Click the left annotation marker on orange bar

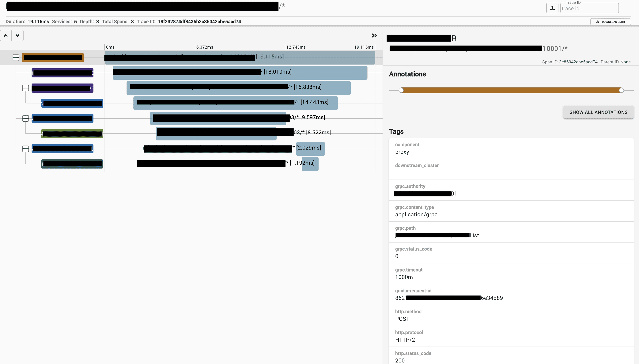click(401, 90)
